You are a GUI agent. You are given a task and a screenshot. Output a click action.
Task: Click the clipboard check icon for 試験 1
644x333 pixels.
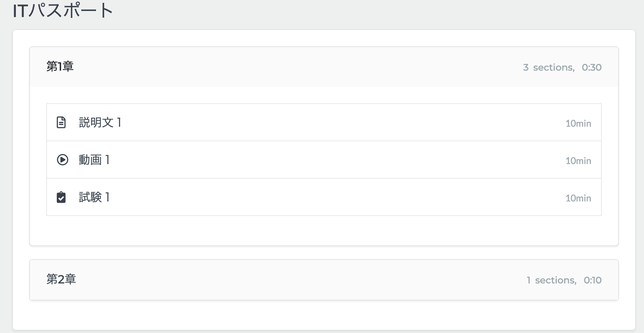pos(61,197)
